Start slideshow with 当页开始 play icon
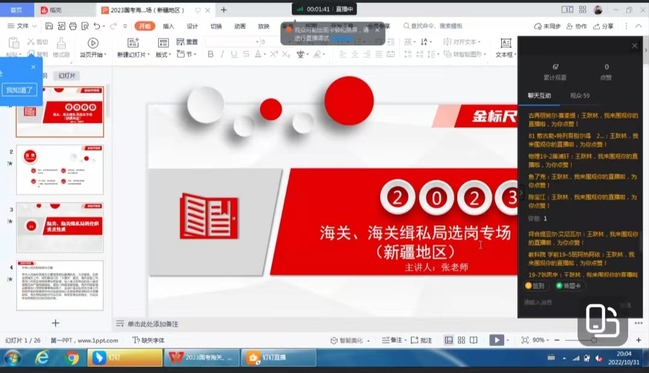The height and width of the screenshot is (373, 649). 93,43
